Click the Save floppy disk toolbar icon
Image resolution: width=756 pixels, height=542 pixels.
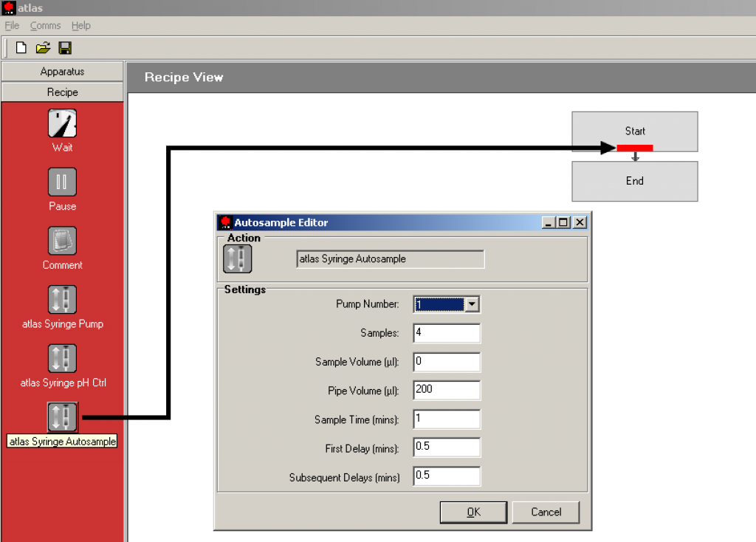coord(65,48)
